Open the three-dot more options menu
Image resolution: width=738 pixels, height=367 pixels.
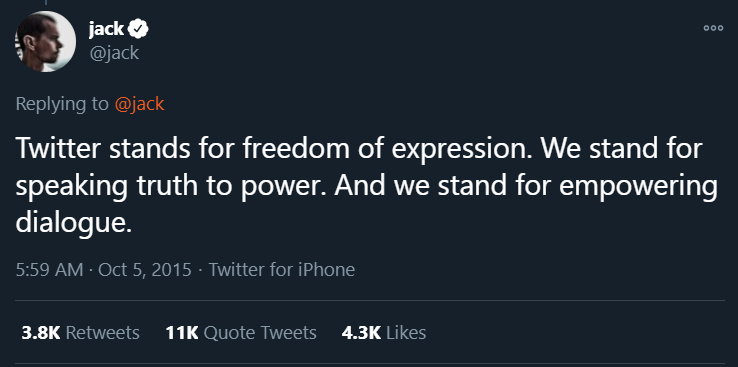(713, 28)
